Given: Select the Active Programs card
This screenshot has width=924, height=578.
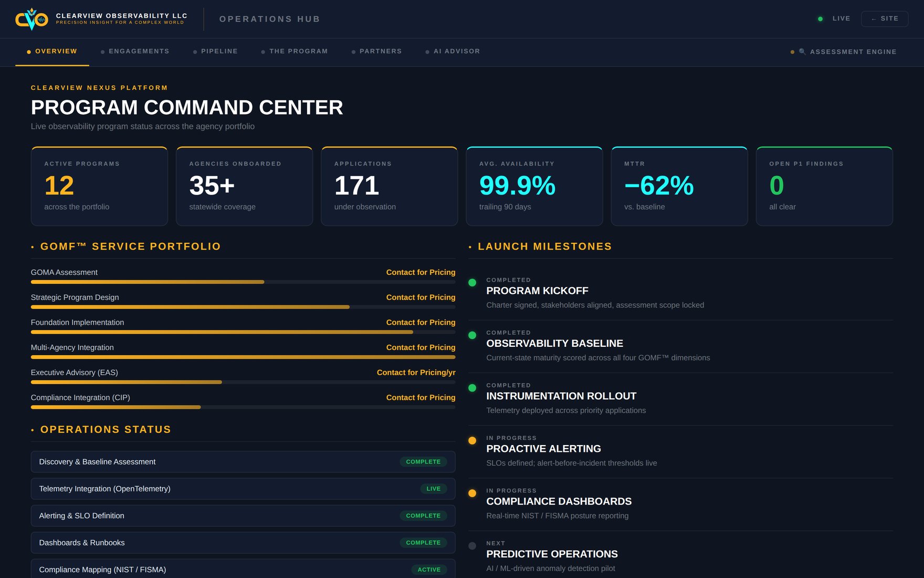Looking at the screenshot, I should click(x=99, y=186).
